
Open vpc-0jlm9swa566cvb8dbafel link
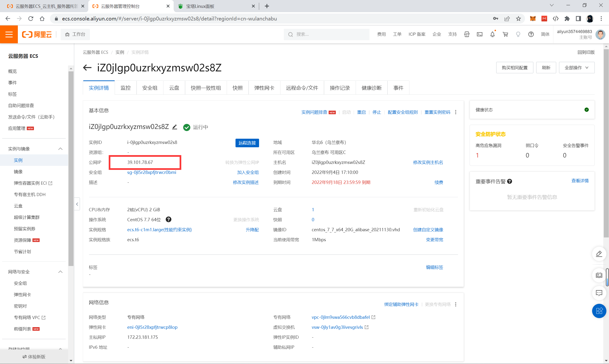pos(340,317)
